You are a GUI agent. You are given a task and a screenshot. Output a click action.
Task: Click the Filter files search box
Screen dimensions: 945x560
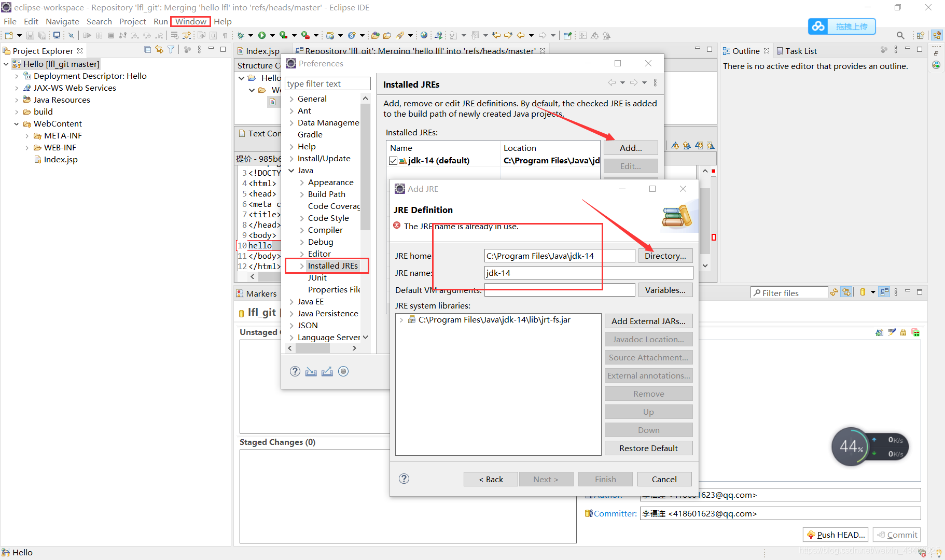789,293
